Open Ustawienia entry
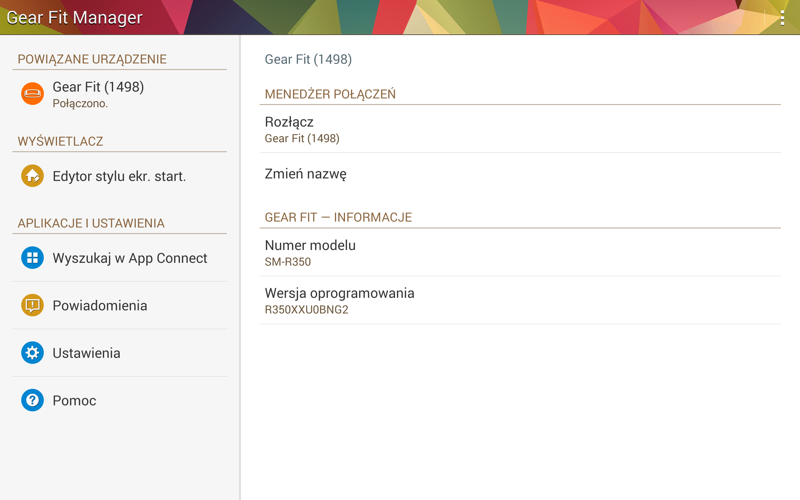This screenshot has width=800, height=500. (86, 353)
